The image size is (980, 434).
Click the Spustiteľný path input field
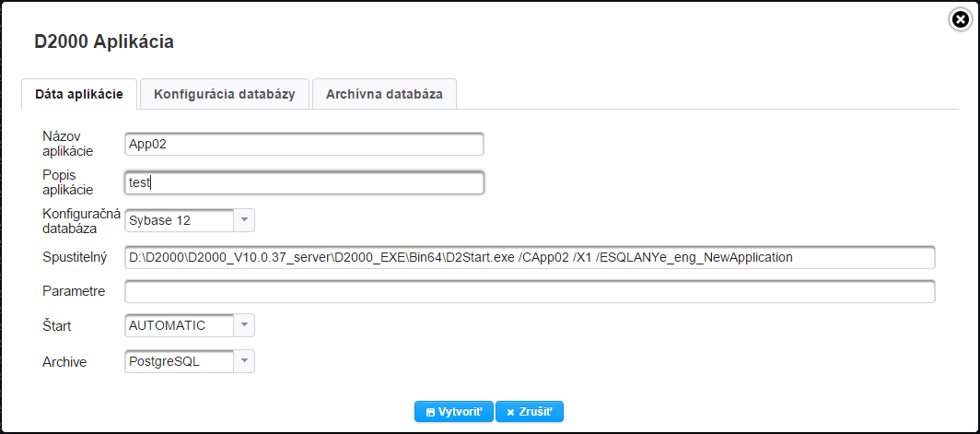pyautogui.click(x=530, y=257)
